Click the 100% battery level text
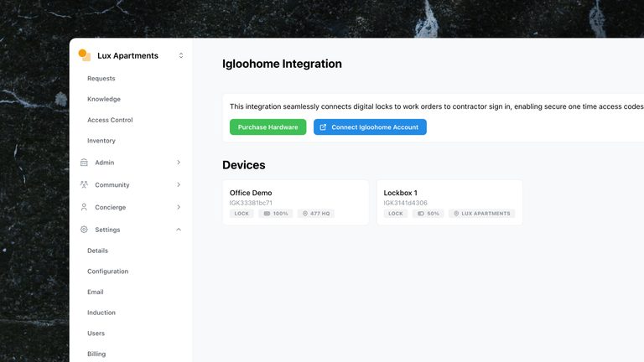This screenshot has width=644, height=362. 281,214
